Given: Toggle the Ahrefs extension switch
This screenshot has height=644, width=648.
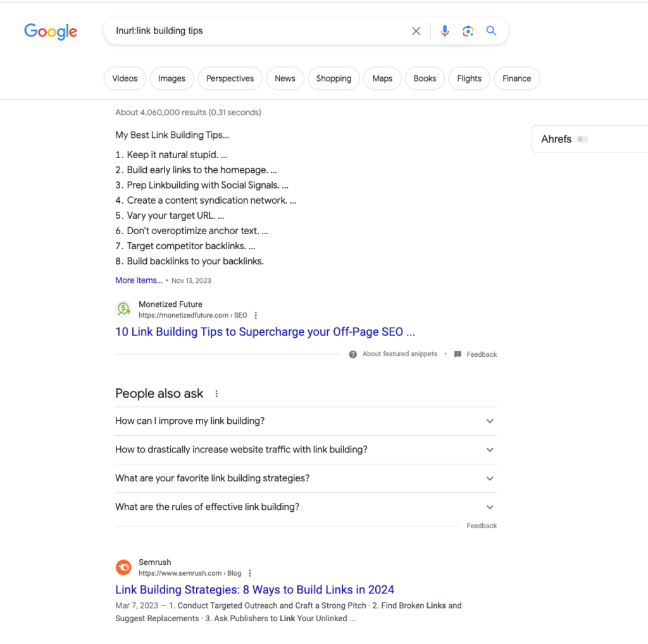Looking at the screenshot, I should click(582, 139).
